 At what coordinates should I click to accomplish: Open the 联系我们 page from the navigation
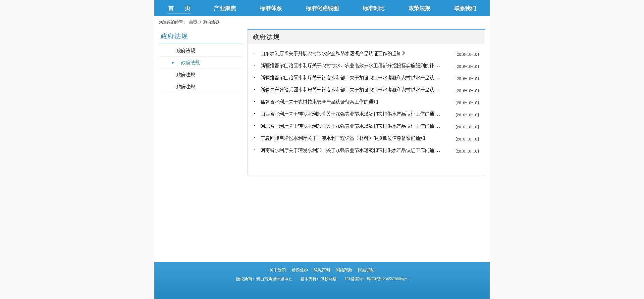pyautogui.click(x=465, y=8)
